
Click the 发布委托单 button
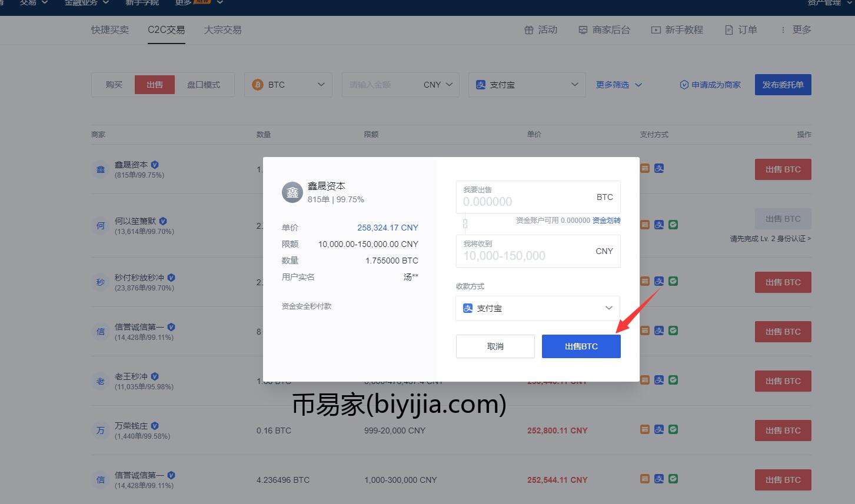tap(783, 85)
